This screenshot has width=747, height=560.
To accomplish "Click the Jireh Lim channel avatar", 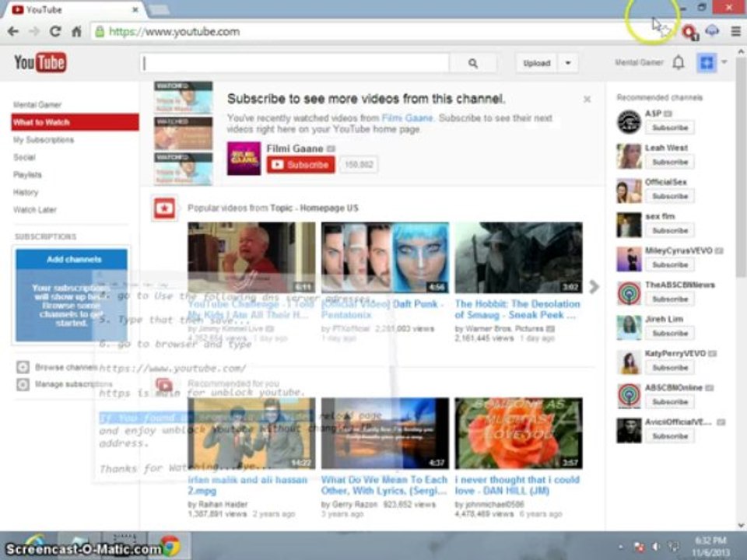I will [x=629, y=327].
